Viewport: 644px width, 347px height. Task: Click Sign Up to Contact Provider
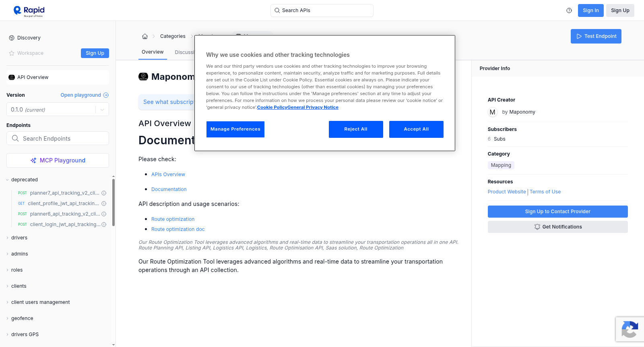tap(558, 212)
